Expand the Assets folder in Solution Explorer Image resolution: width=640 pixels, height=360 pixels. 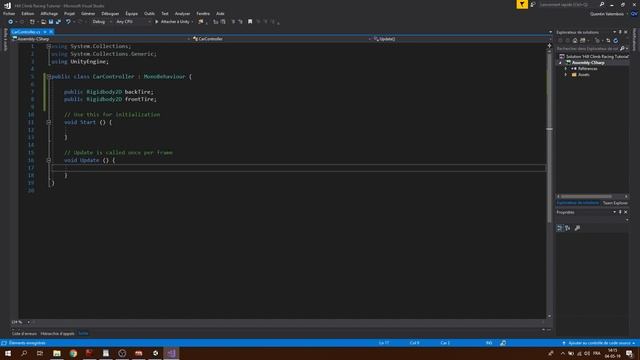[x=566, y=75]
